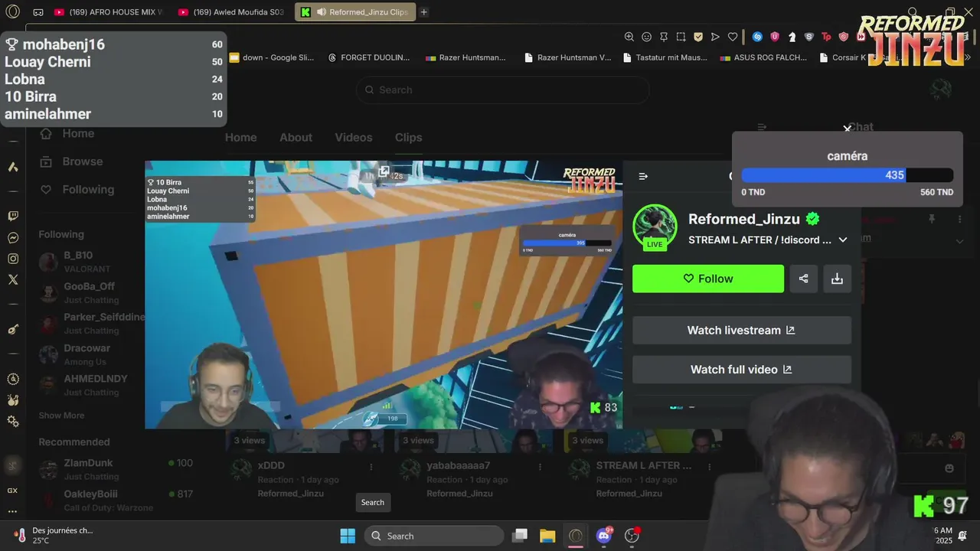Image resolution: width=980 pixels, height=551 pixels.
Task: Click the pinboard pin icon in address bar
Action: [664, 37]
